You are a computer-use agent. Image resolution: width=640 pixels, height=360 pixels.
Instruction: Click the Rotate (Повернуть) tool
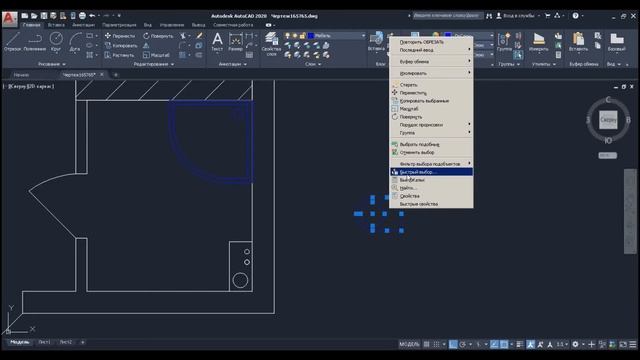[x=158, y=36]
